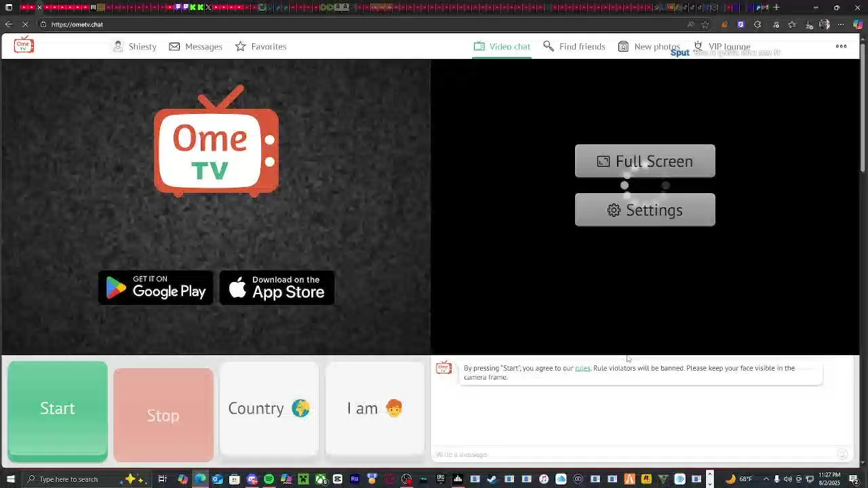Open New photos page

coord(649,46)
